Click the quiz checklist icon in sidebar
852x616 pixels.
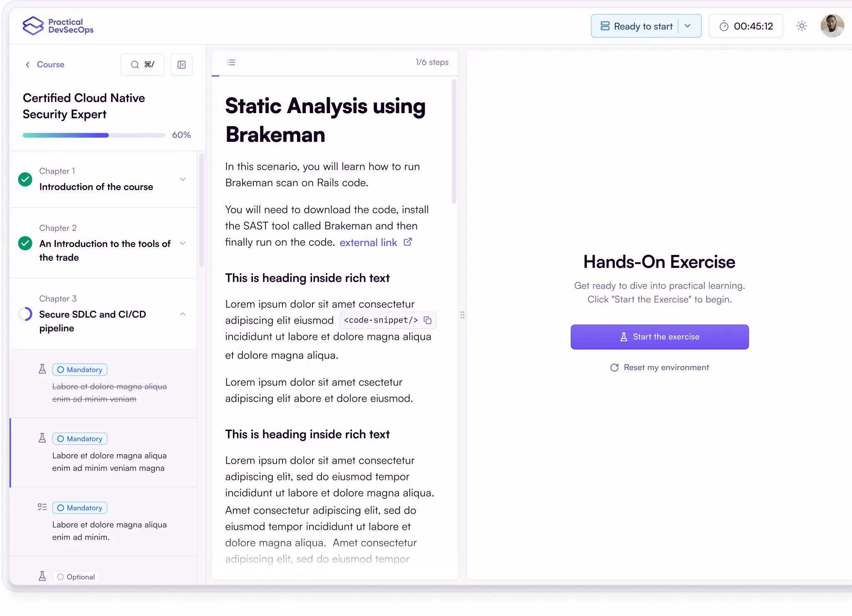42,507
